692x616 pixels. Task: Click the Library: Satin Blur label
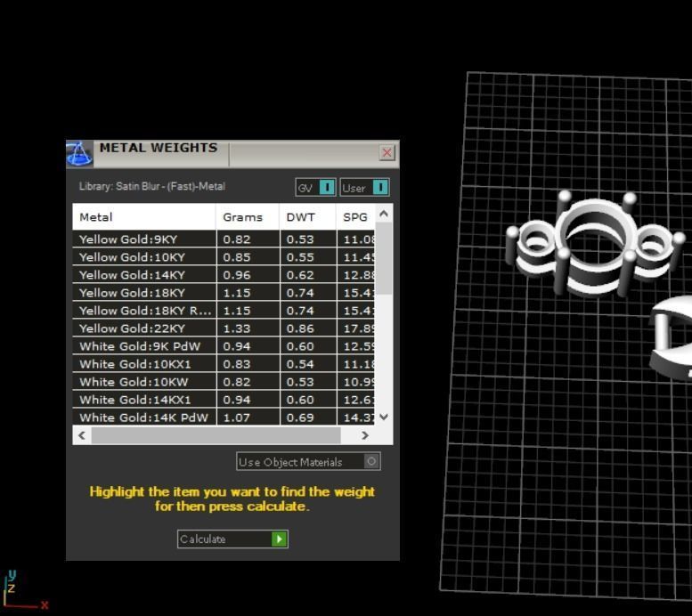click(151, 186)
